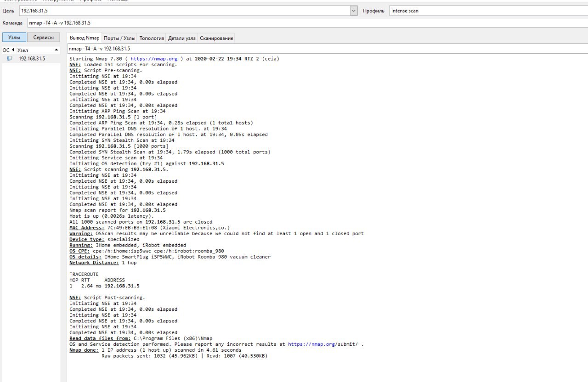
Task: Click into the Цель target field
Action: pyautogui.click(x=185, y=11)
